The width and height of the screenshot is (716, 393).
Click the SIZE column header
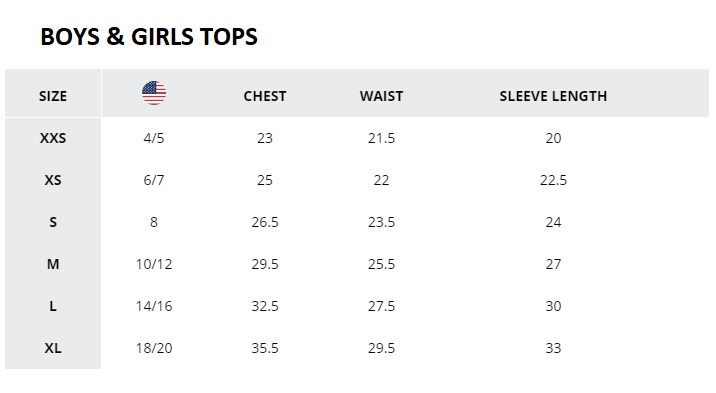[53, 96]
